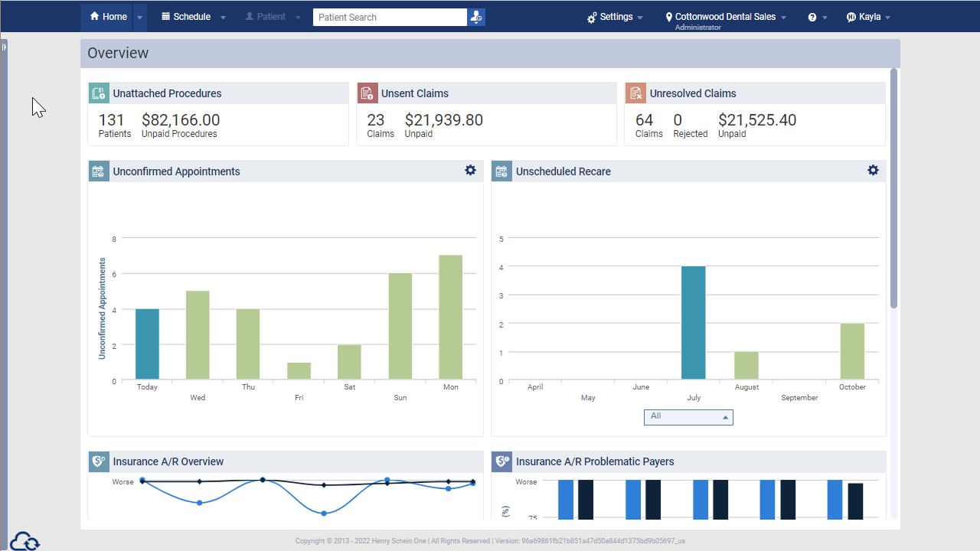The image size is (980, 551).
Task: Click the Insurance A/R Overview icon
Action: tap(99, 461)
